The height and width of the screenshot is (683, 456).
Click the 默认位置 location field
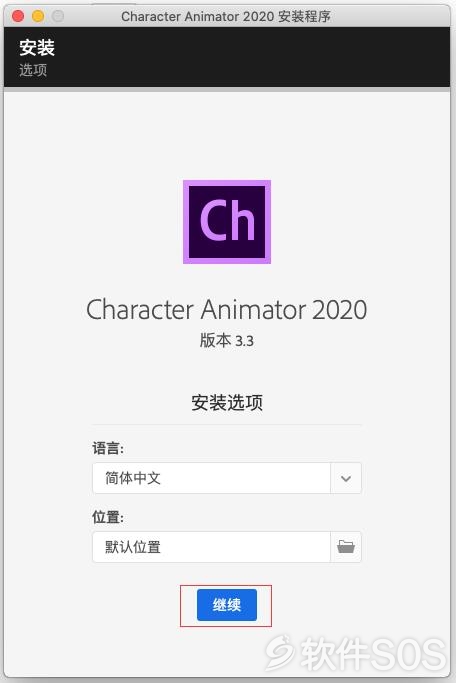(x=211, y=547)
